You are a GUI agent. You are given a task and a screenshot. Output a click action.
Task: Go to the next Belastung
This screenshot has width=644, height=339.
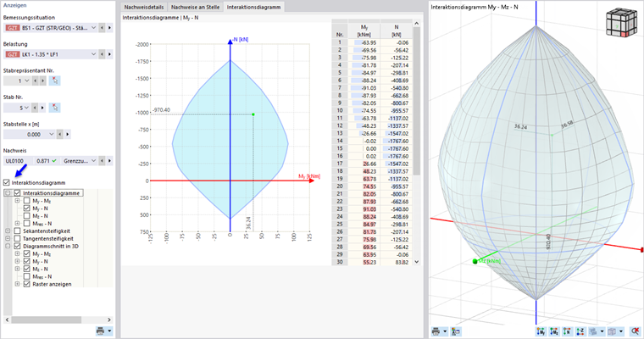[109, 54]
